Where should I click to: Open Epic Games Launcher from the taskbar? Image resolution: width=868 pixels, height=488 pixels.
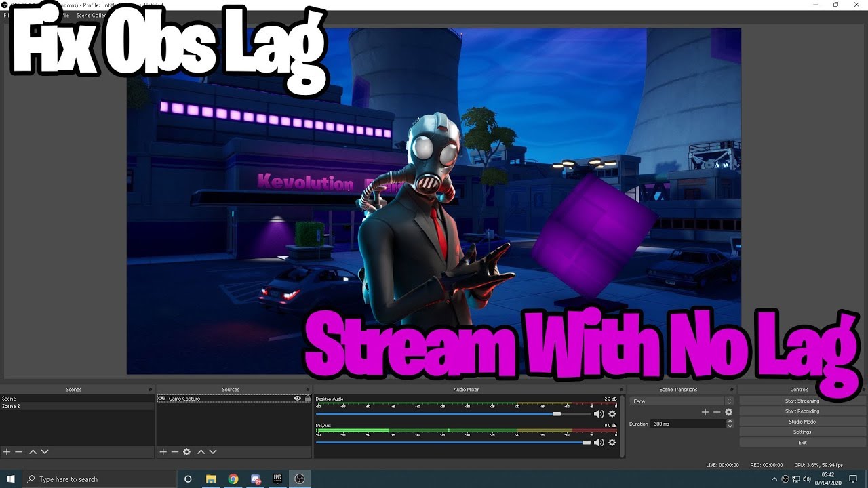pyautogui.click(x=277, y=479)
